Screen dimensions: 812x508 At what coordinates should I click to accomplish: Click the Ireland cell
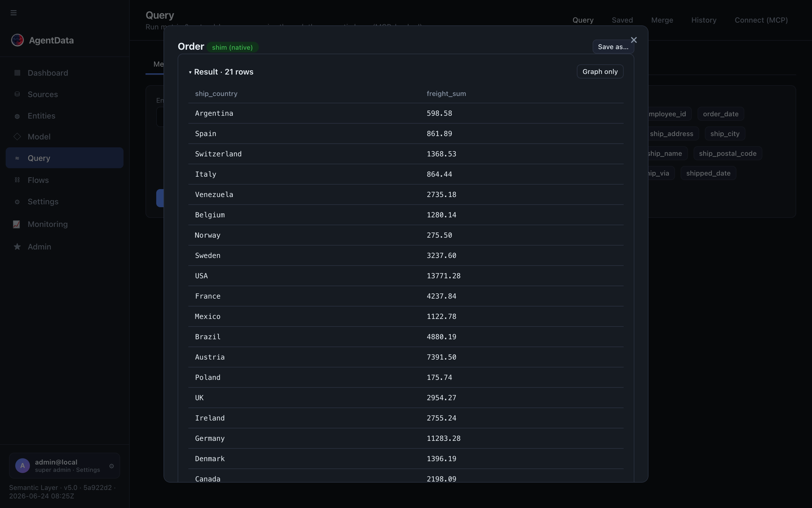click(x=210, y=418)
